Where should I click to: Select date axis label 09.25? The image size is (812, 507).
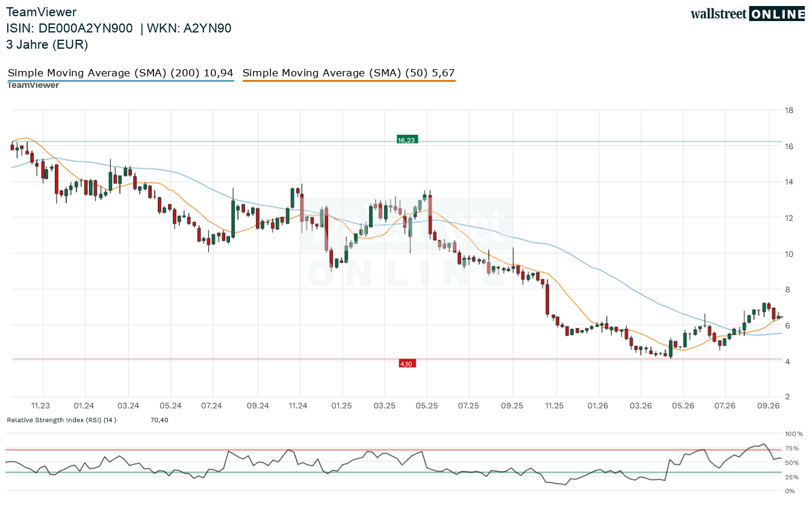pyautogui.click(x=512, y=406)
